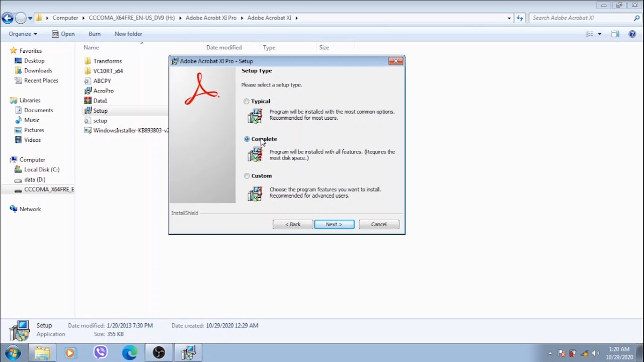
Task: Select the WindowsInstaller-KB893803 file
Action: [x=126, y=131]
